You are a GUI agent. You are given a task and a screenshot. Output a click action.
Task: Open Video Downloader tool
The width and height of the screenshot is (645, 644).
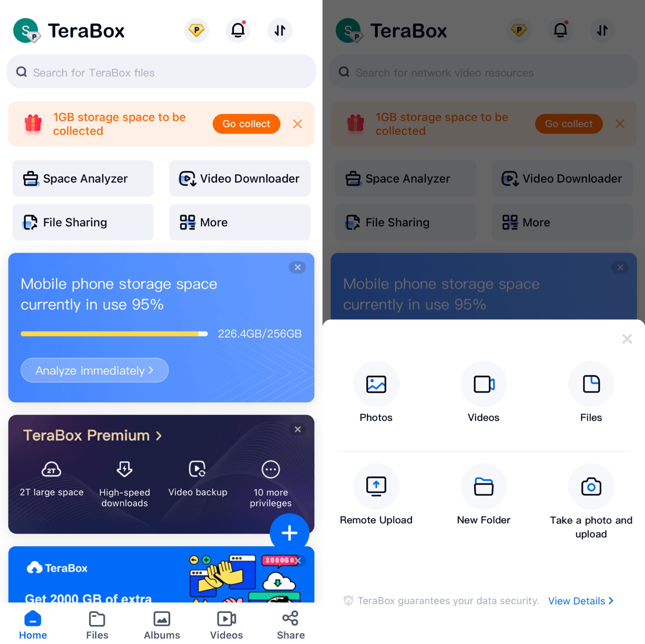pyautogui.click(x=241, y=178)
